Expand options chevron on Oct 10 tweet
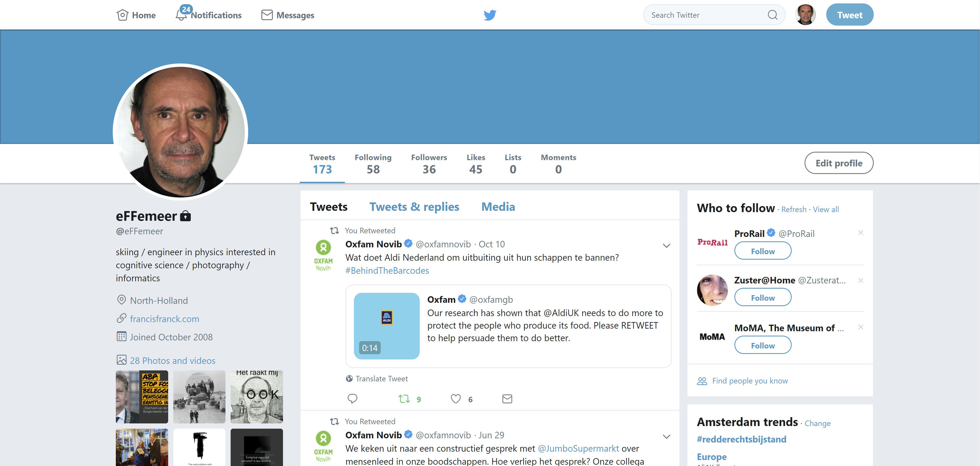 (666, 246)
